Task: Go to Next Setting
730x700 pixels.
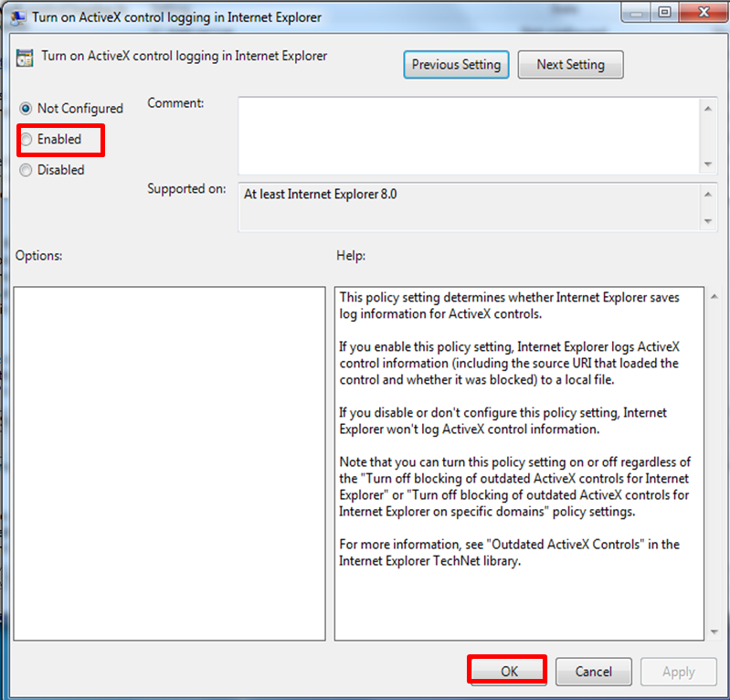Action: click(570, 64)
